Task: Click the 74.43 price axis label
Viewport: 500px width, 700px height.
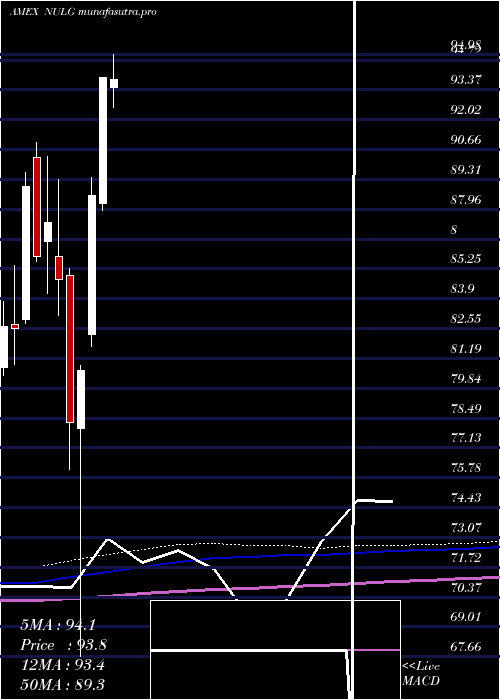Action: [x=466, y=498]
